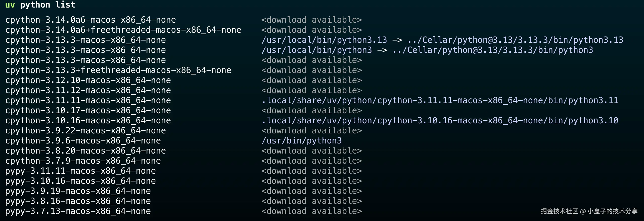The height and width of the screenshot is (221, 644).
Task: Click cpython-3.7.9-macos-x86_64-none entry
Action: (x=83, y=161)
